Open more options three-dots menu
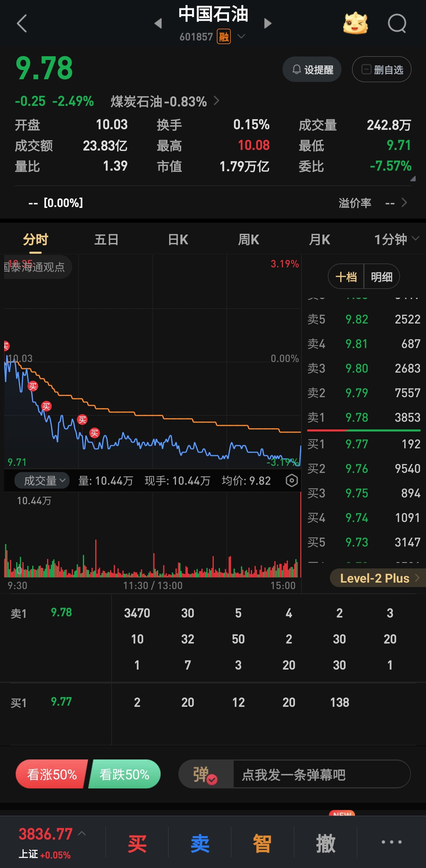426x868 pixels. pyautogui.click(x=391, y=842)
